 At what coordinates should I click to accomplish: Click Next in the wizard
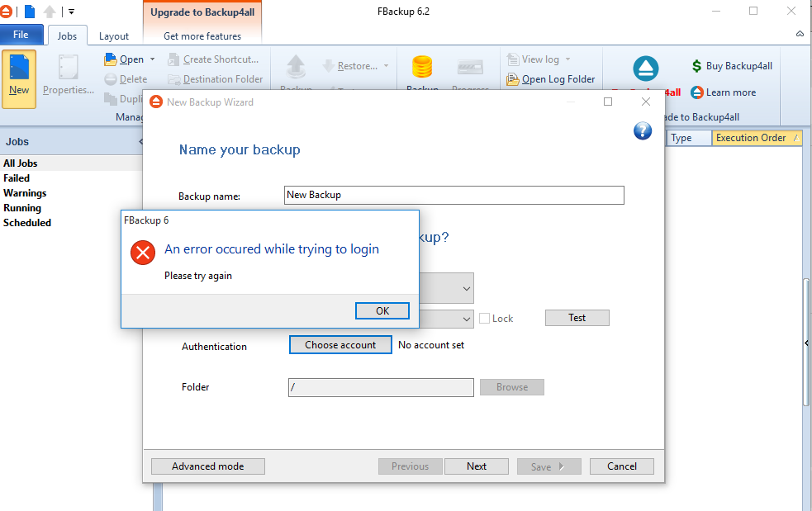point(477,466)
